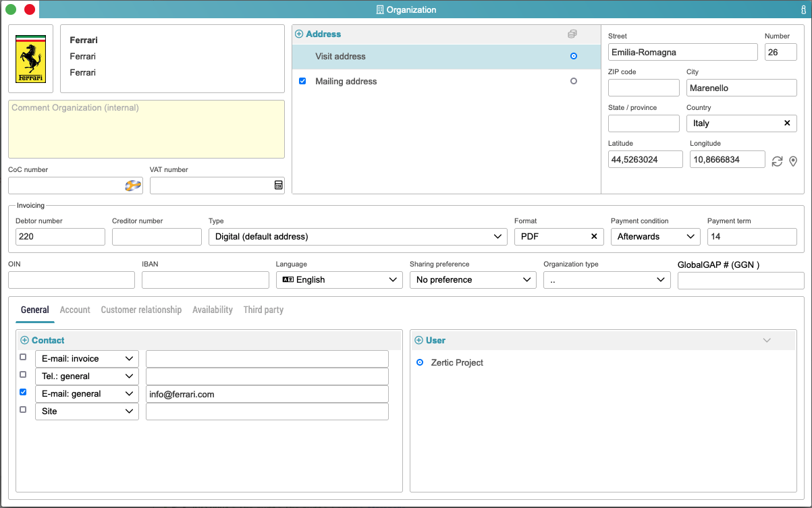Uncheck the E-mail: general contact checkbox
The width and height of the screenshot is (812, 508).
[x=24, y=392]
